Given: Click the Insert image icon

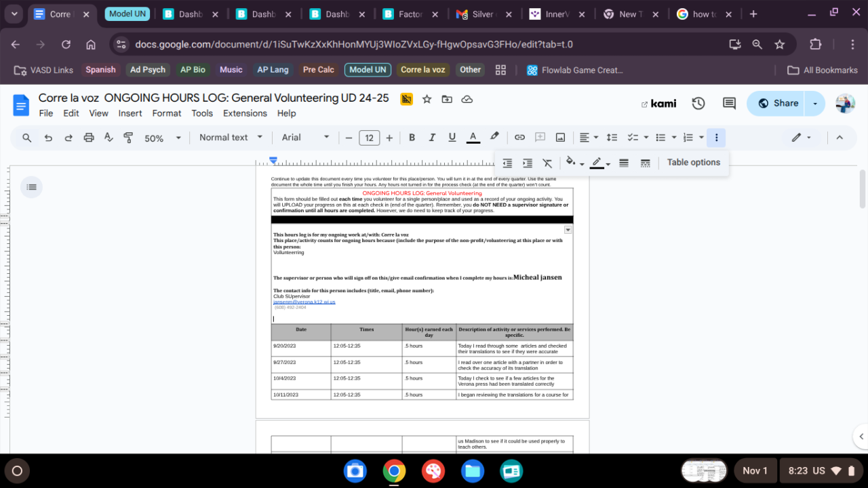Looking at the screenshot, I should 560,138.
